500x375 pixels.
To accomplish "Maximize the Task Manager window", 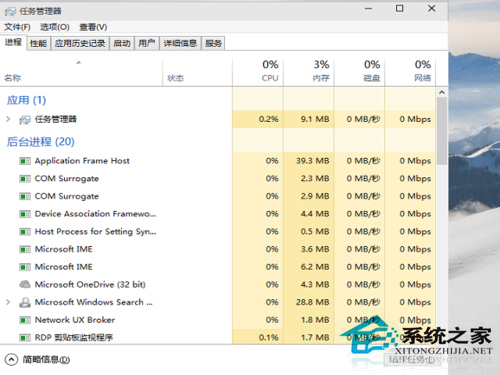I will click(400, 9).
